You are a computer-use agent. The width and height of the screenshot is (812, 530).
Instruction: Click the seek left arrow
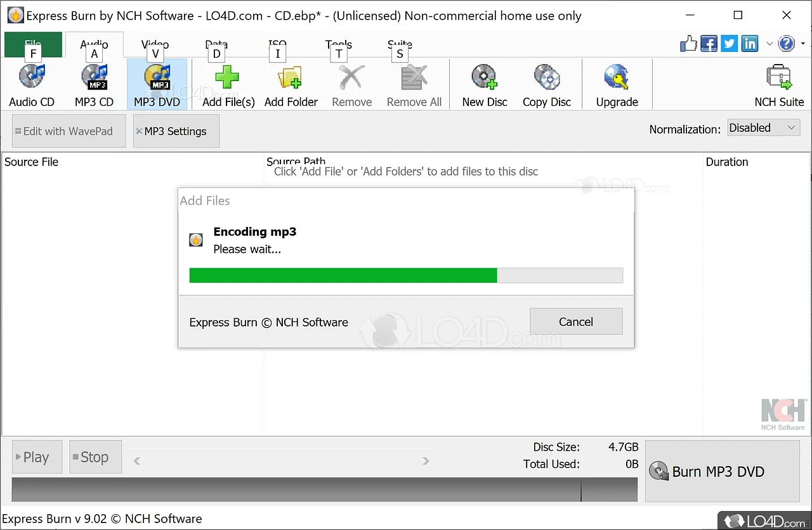[136, 461]
